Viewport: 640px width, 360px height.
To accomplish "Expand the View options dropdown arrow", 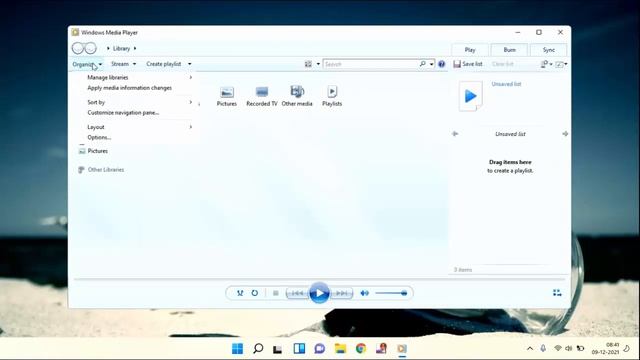I will click(318, 64).
